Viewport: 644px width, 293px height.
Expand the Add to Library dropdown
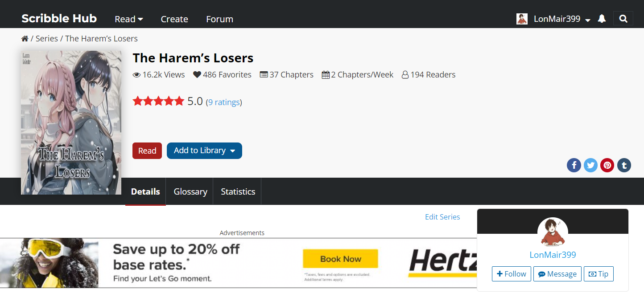[x=204, y=151]
